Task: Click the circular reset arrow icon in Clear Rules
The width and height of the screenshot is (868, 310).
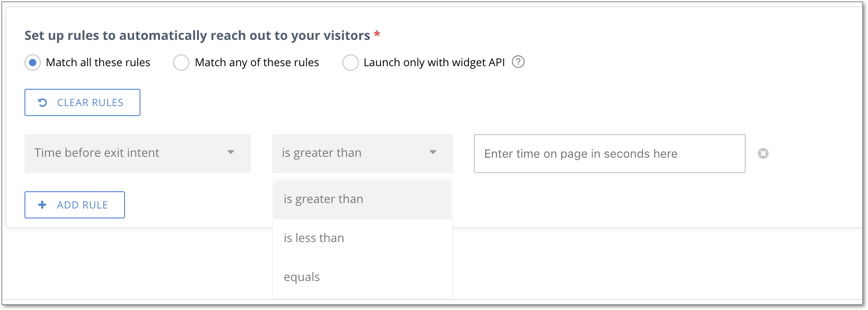Action: (x=43, y=102)
